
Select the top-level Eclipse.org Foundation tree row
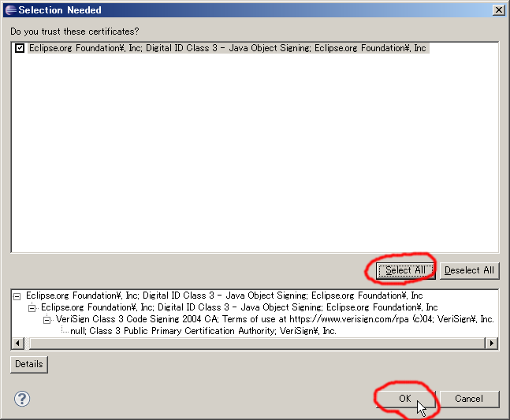tap(225, 295)
